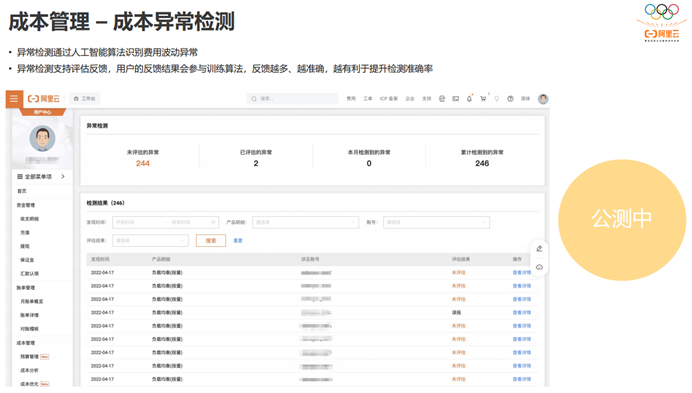Open 账单详情 in the sidebar
Viewport: 692px width, 393px height.
click(30, 315)
